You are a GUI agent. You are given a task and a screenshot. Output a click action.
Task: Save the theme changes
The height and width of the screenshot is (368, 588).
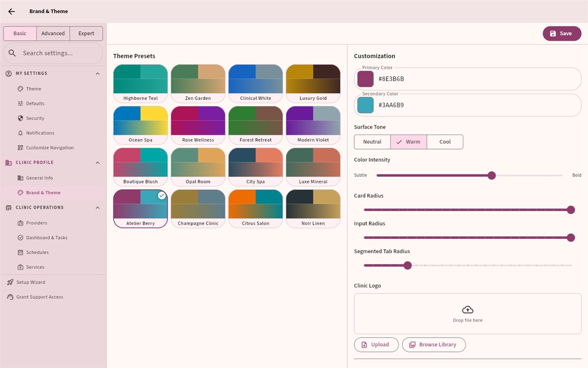point(562,33)
